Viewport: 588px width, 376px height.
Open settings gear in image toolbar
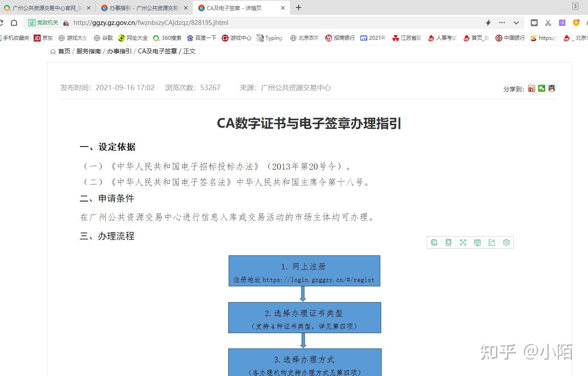[506, 243]
